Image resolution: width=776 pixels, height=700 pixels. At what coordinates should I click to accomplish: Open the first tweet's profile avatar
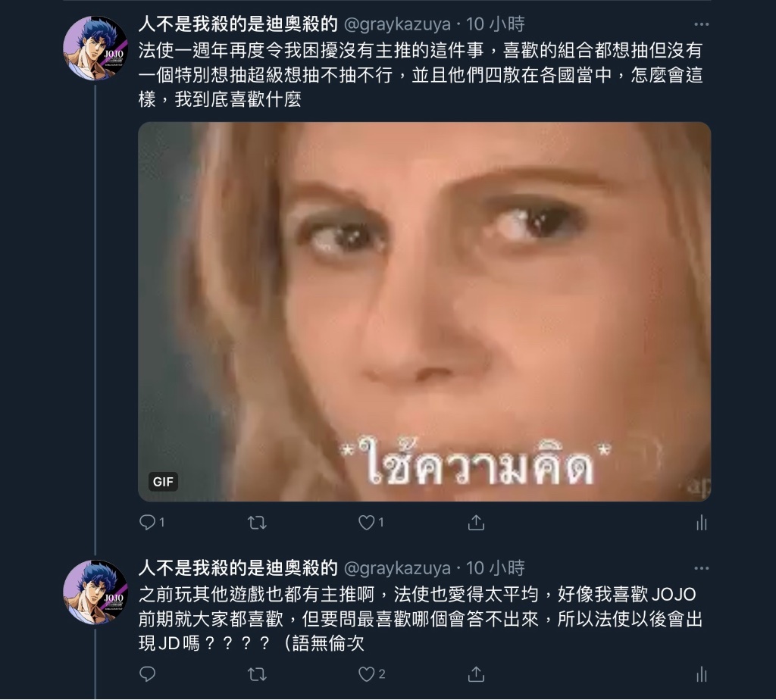[x=95, y=48]
